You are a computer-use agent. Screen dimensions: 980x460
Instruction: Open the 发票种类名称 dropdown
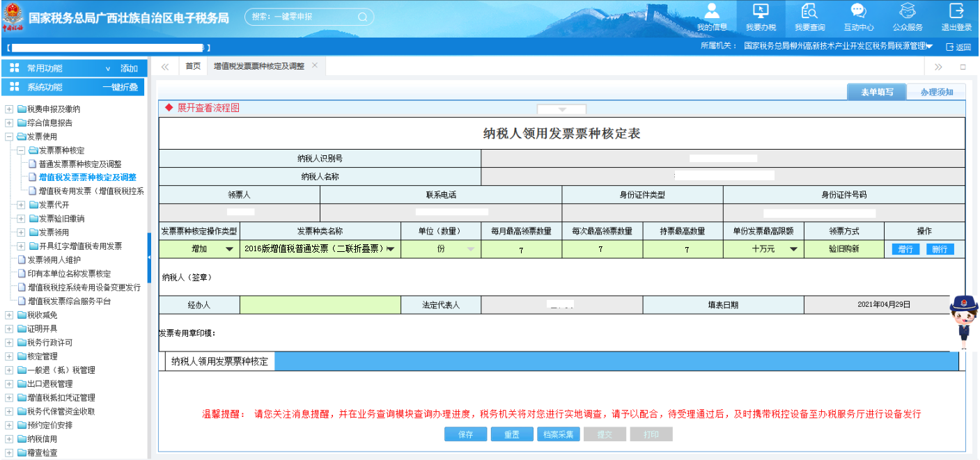(x=391, y=249)
